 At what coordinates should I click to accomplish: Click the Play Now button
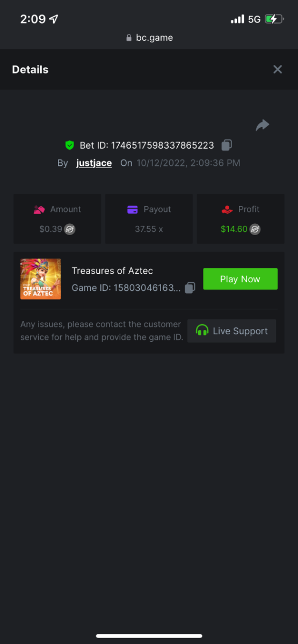coord(240,279)
